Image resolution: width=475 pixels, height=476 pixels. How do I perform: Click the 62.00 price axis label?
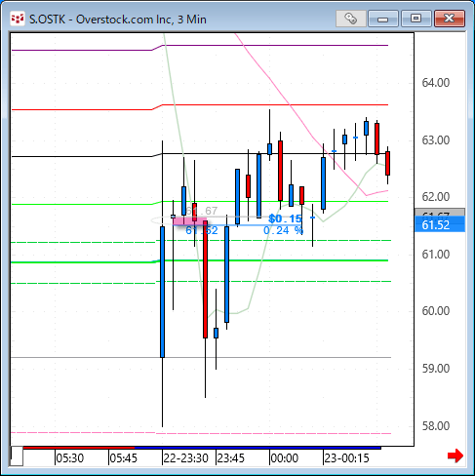click(436, 197)
